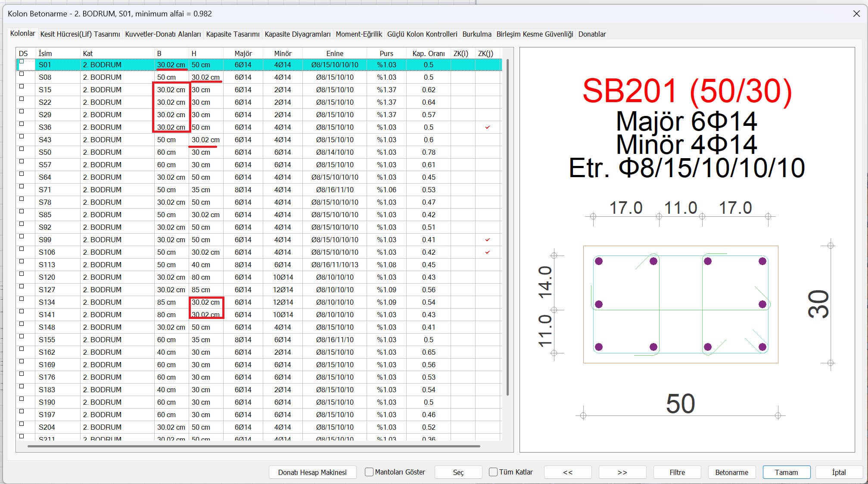The width and height of the screenshot is (868, 484).
Task: Select the S113 column row
Action: point(47,265)
